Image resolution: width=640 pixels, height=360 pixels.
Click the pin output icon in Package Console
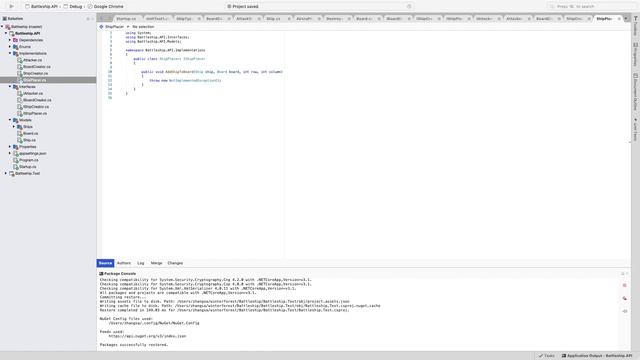624,311
